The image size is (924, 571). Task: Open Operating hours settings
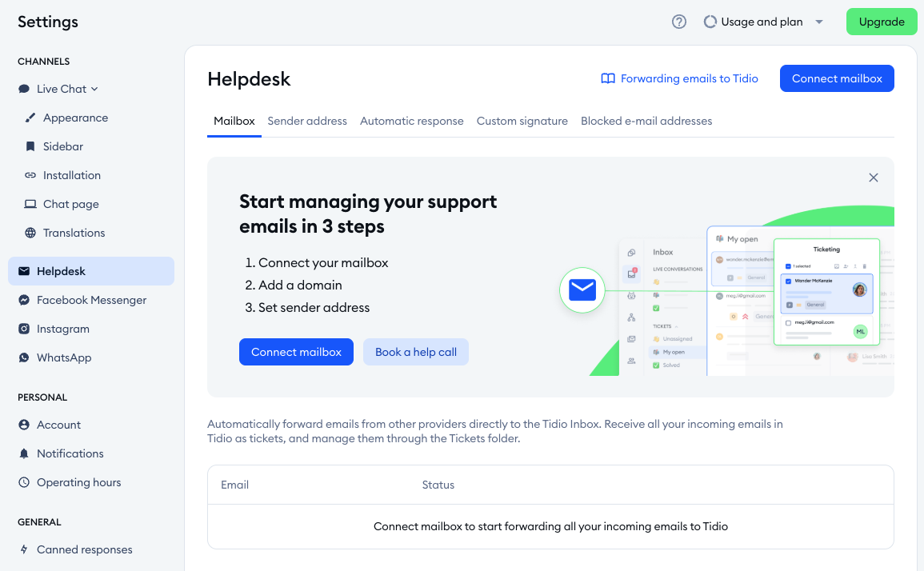click(79, 482)
